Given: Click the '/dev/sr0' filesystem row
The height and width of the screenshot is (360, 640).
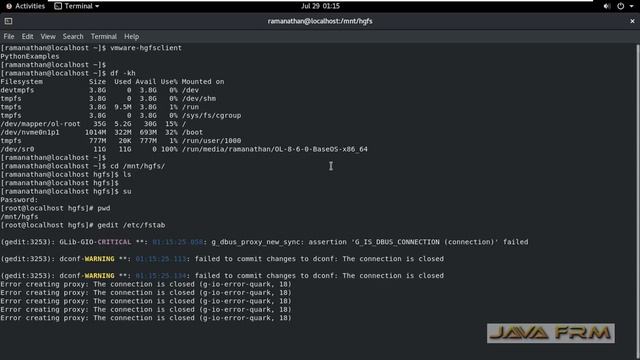Looking at the screenshot, I should [184, 149].
